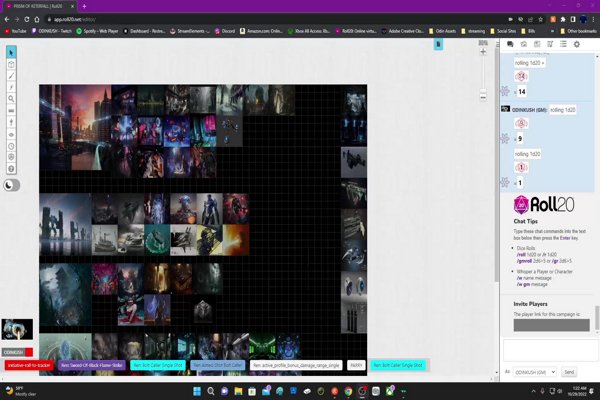Screen dimensions: 600x400
Task: Open the Compendium tab in sidebar
Action: pos(550,44)
